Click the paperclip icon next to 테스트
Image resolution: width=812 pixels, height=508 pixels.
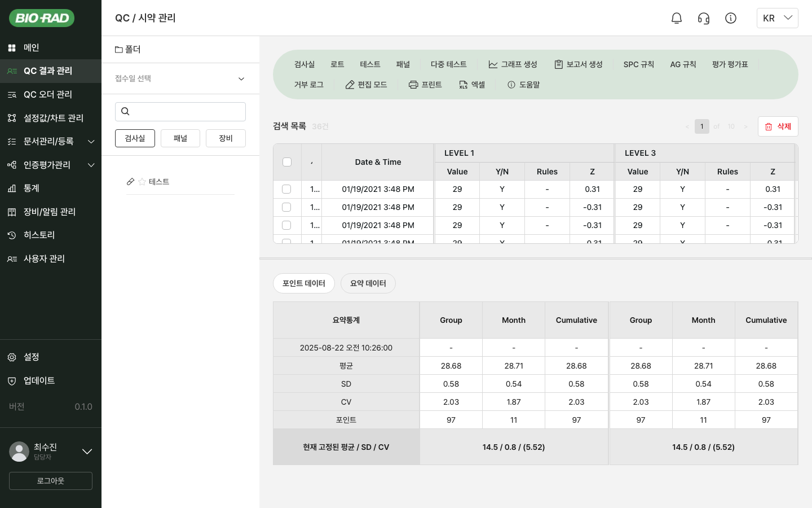(x=131, y=181)
